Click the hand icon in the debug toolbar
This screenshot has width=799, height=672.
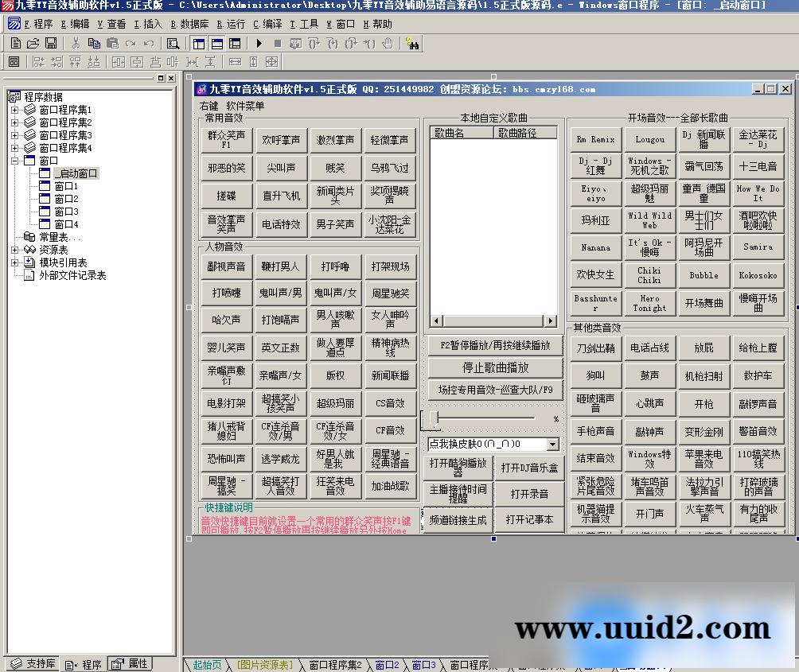click(388, 43)
